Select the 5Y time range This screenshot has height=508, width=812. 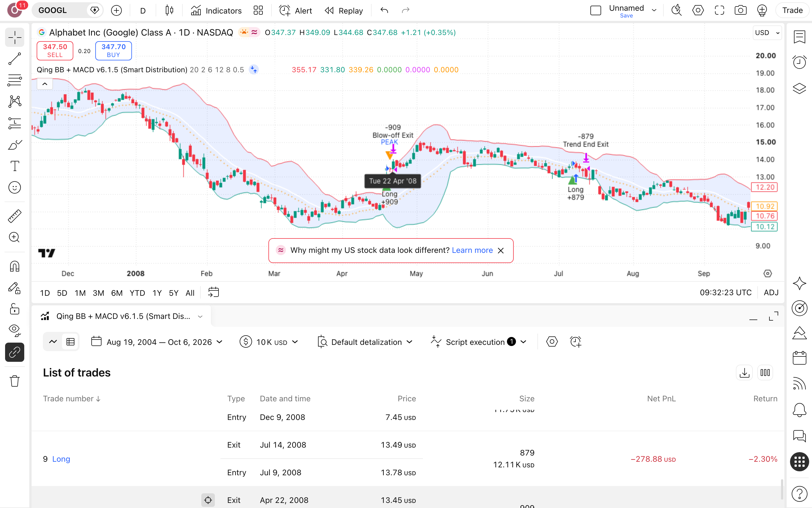pos(173,293)
